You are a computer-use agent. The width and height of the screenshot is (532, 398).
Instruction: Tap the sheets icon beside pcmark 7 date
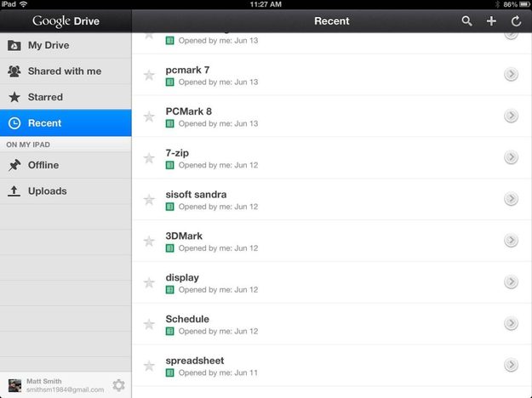point(170,82)
